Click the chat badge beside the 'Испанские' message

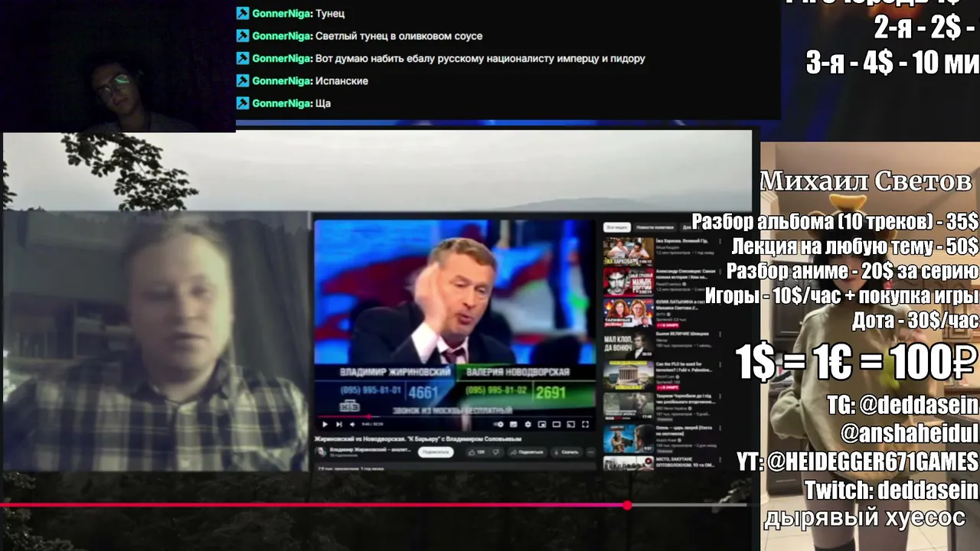click(243, 80)
